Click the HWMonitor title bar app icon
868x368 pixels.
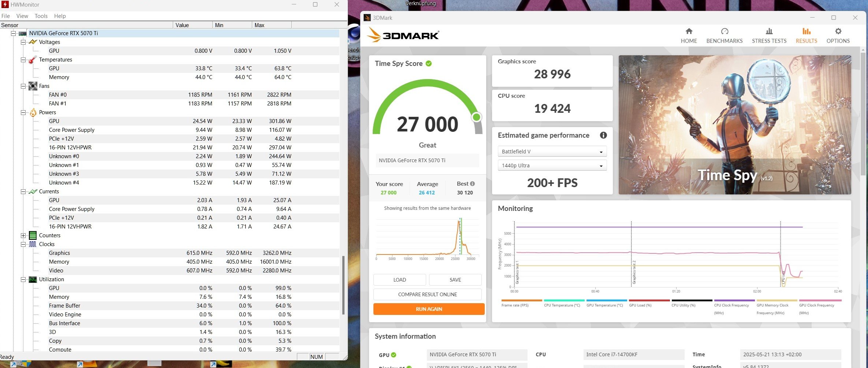(5, 5)
